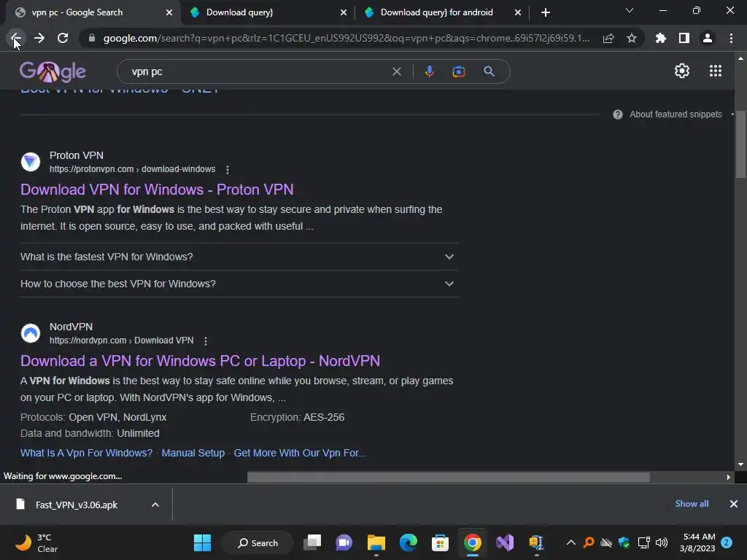Open Visual Studio from taskbar
This screenshot has height=560, width=747.
point(505,542)
